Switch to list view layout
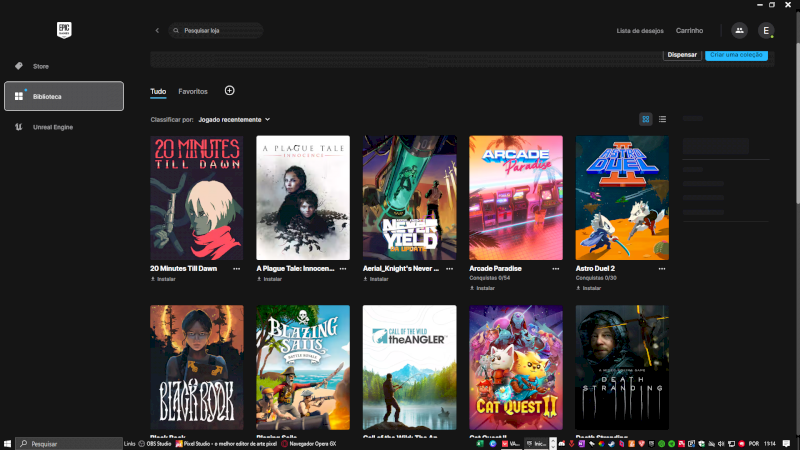Screen dimensions: 800x450 (x=662, y=119)
